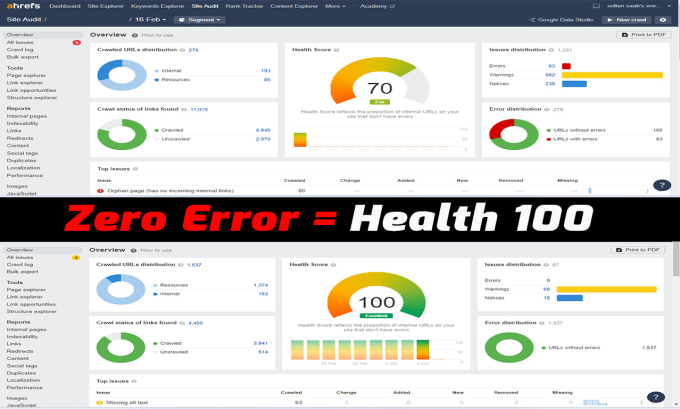Select Site Audit tab in top navigation
Screen dimensions: 680x409
pos(205,6)
